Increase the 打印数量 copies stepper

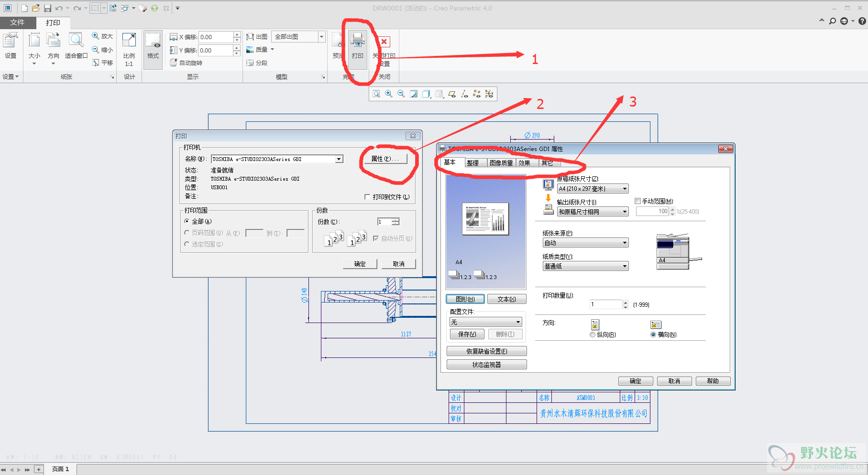(x=626, y=302)
